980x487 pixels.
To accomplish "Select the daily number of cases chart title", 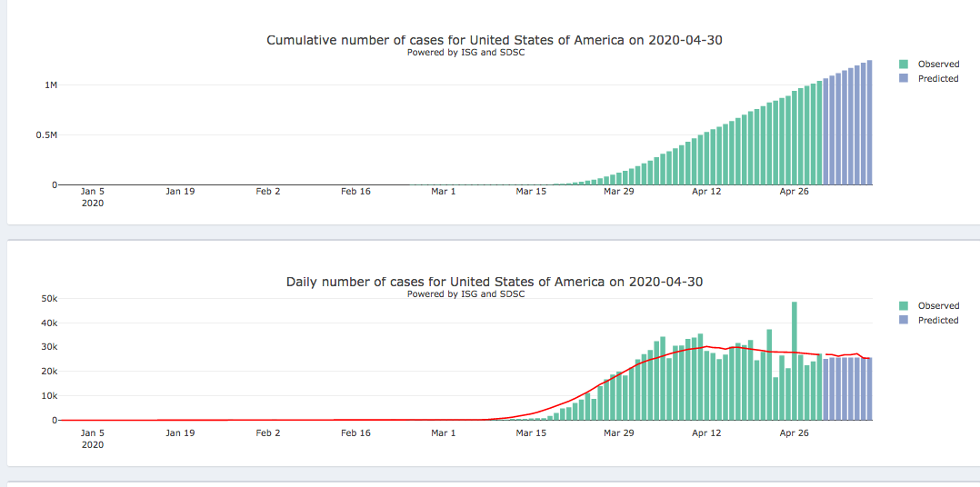I will coord(494,282).
